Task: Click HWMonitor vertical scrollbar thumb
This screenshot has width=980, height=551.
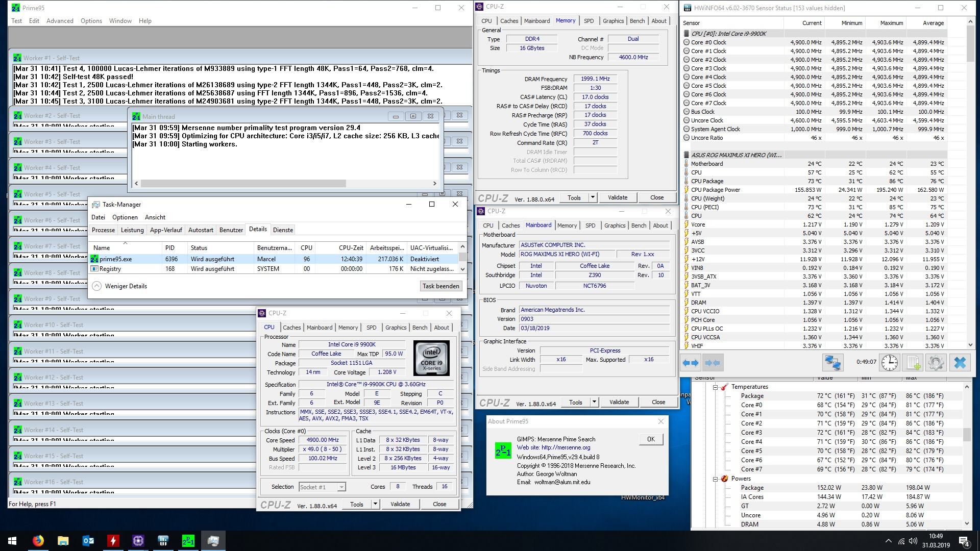Action: pos(967,434)
